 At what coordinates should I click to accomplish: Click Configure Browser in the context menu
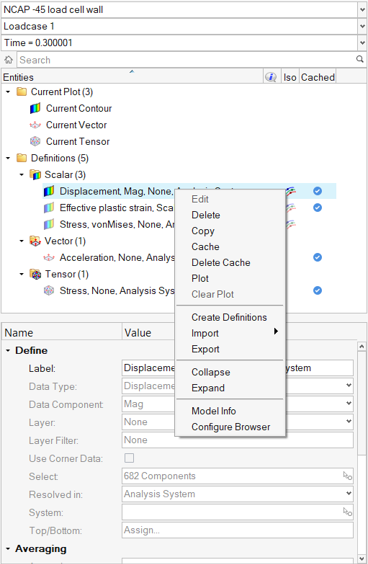[231, 427]
